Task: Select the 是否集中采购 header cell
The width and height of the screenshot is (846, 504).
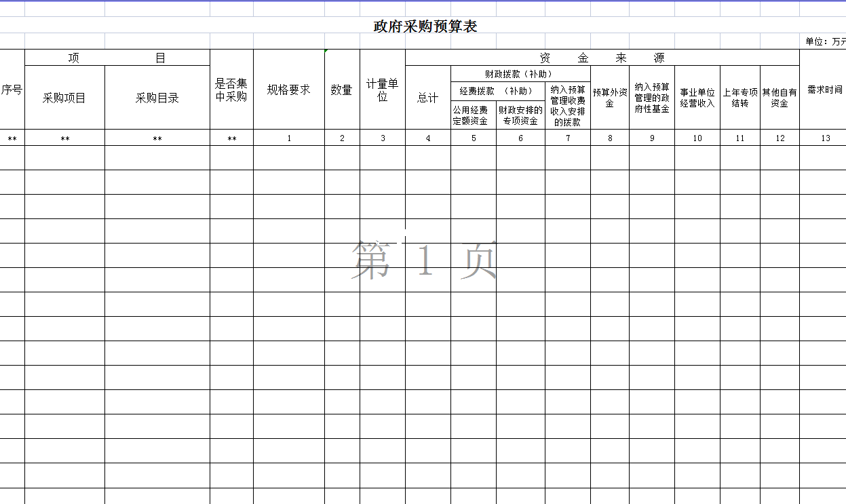Action: 231,90
